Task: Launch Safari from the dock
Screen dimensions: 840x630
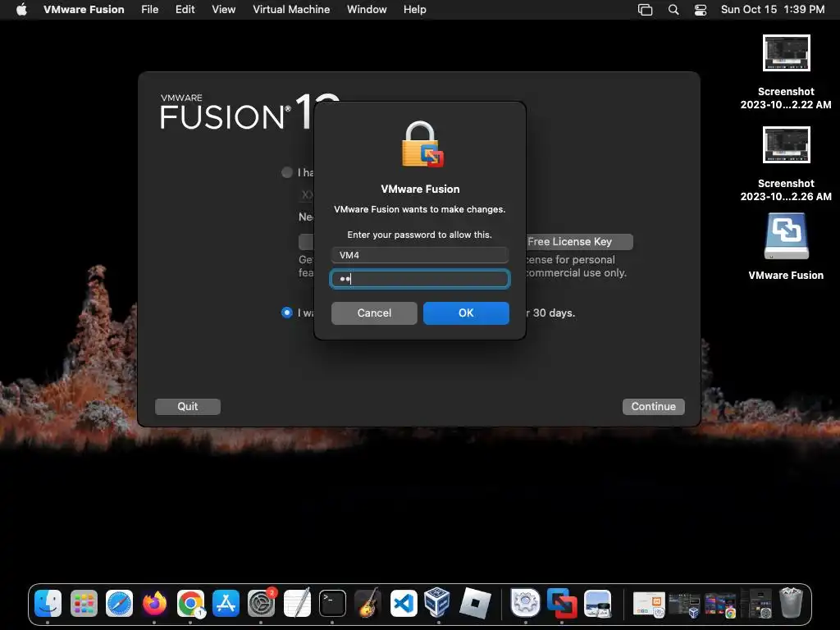Action: (x=119, y=604)
